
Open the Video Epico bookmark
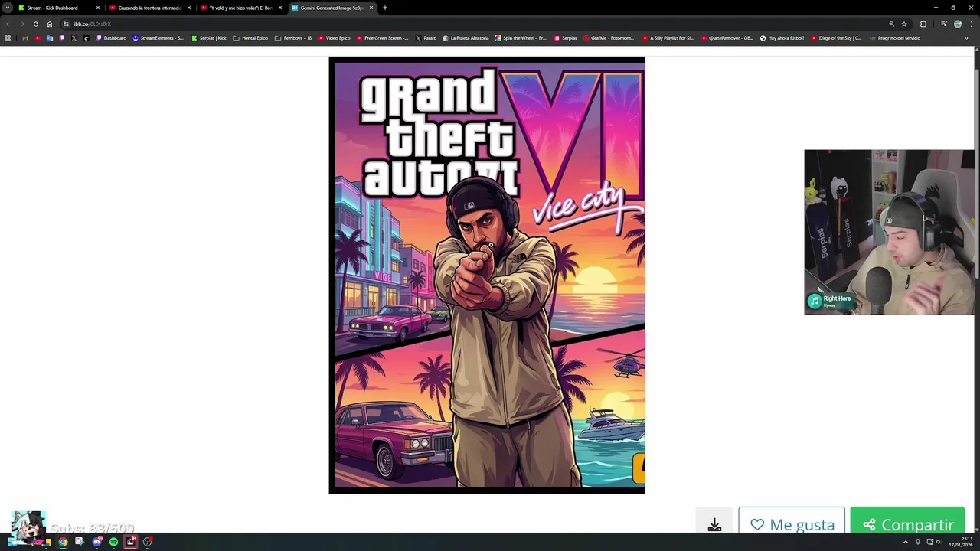[x=334, y=37]
